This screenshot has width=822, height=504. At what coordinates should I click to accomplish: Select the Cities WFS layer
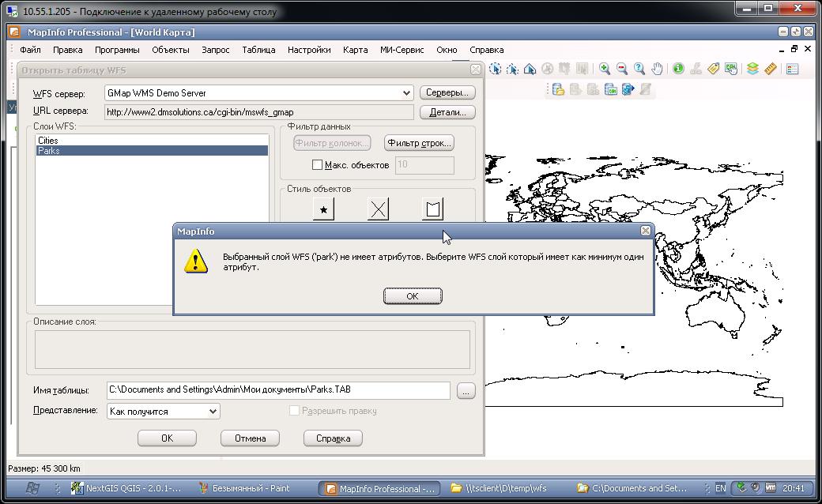pos(152,141)
